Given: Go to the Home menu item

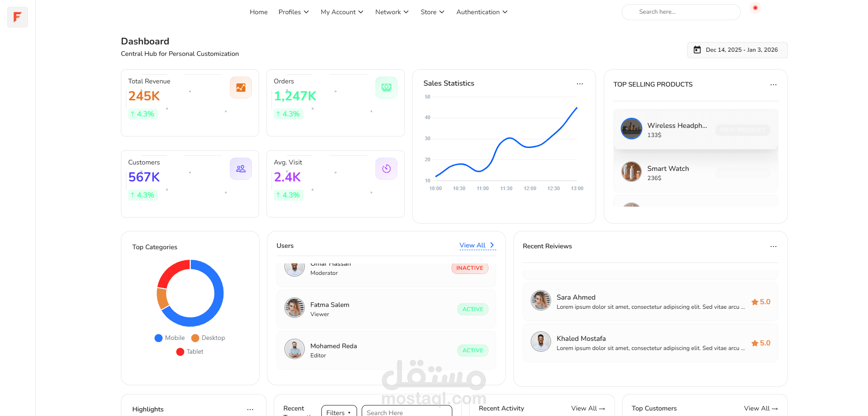Looking at the screenshot, I should (259, 12).
